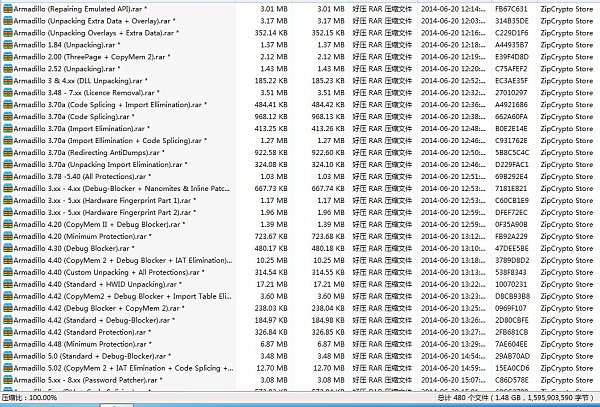Screen dimensions: 600x407
Task: Click the icon of Armadillo 4.40 (Custom Unpacking + All Protections).rar
Action: click(x=8, y=272)
